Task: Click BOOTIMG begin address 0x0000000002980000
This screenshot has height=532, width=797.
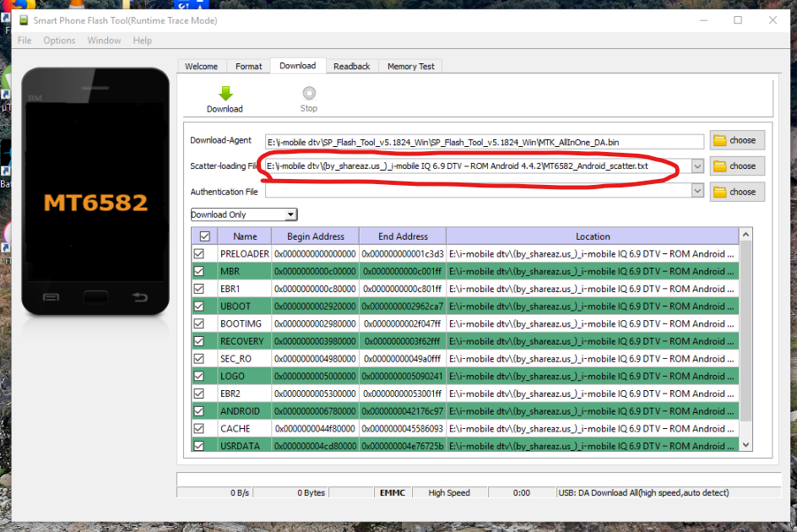Action: click(x=315, y=323)
